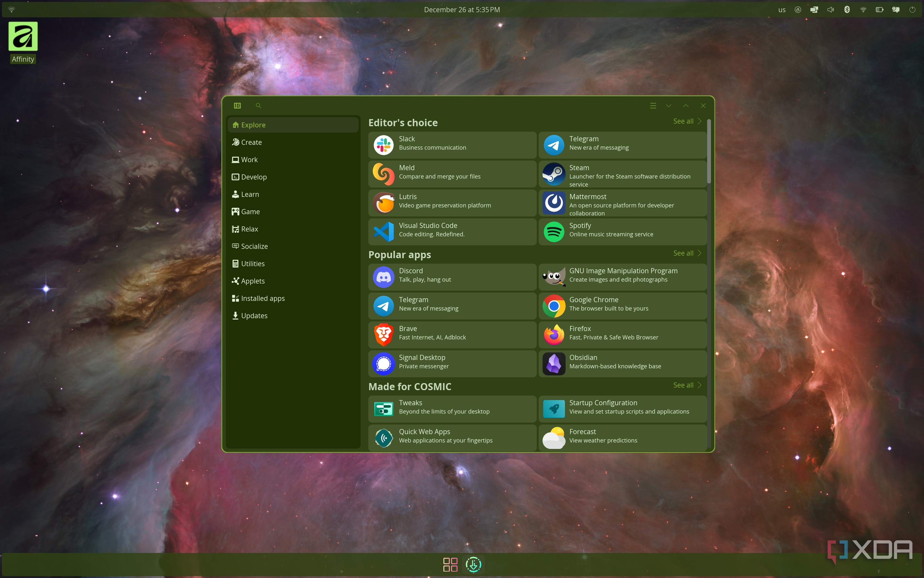The image size is (924, 578).
Task: Open Bluetooth settings in top panel
Action: [x=847, y=10]
